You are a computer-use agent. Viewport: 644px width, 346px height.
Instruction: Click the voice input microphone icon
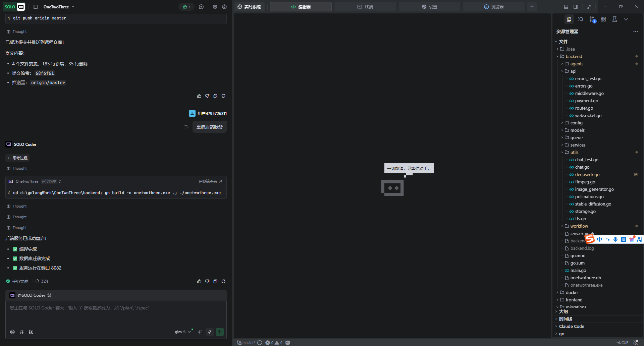tap(210, 332)
